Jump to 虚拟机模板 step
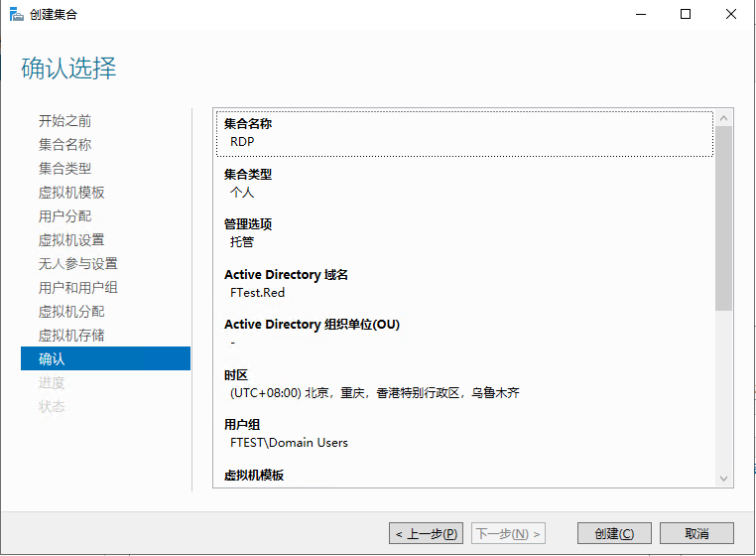This screenshot has width=756, height=556. (71, 193)
